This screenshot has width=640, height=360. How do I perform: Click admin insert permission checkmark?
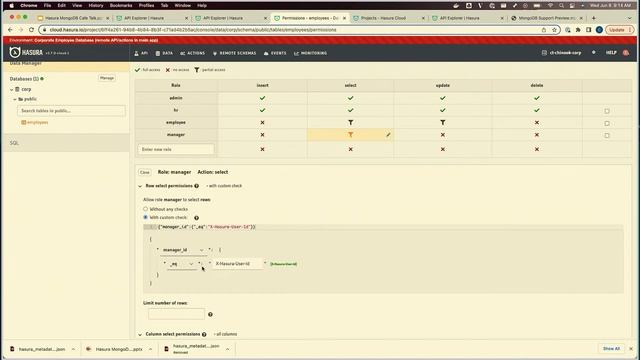(262, 98)
